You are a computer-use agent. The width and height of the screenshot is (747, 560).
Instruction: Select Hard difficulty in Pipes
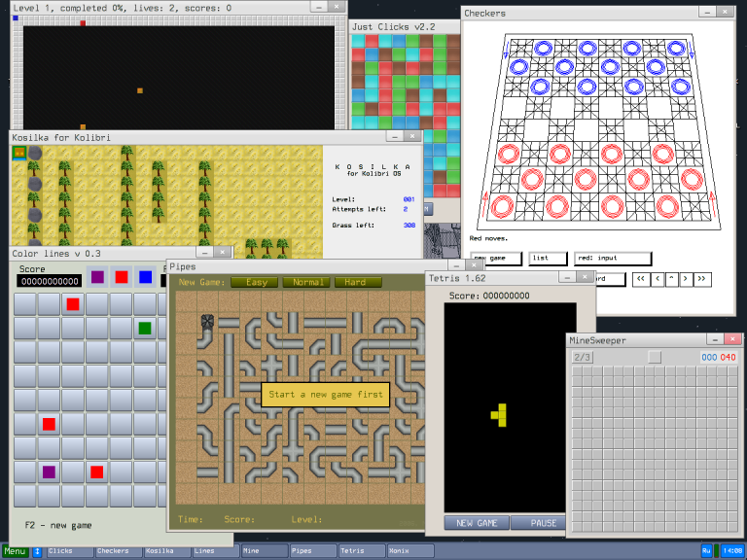355,282
